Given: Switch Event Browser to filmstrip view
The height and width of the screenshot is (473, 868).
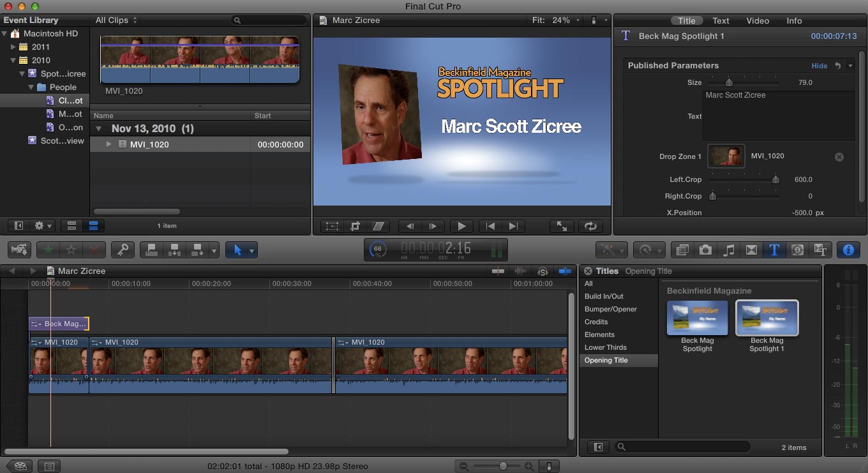Looking at the screenshot, I should [71, 226].
